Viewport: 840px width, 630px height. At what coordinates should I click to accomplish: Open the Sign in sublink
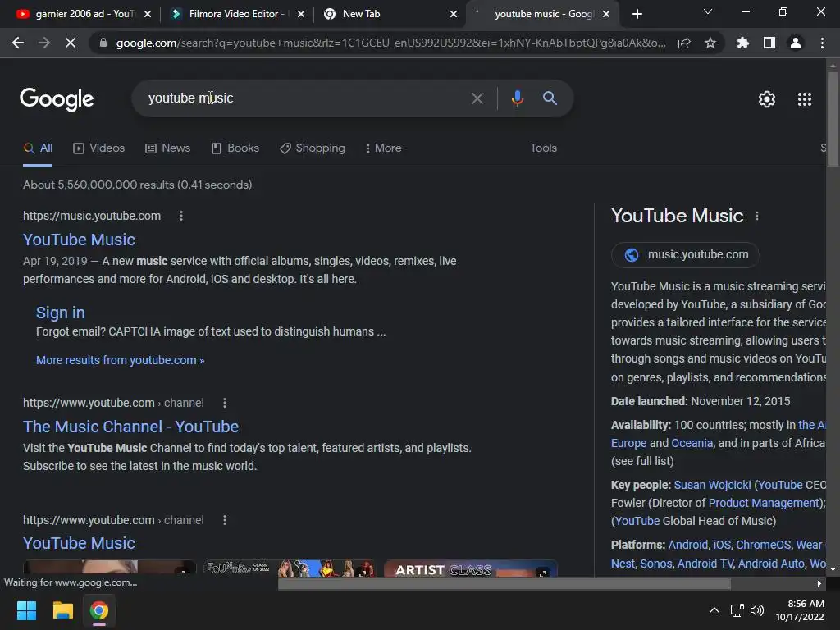[x=61, y=313]
